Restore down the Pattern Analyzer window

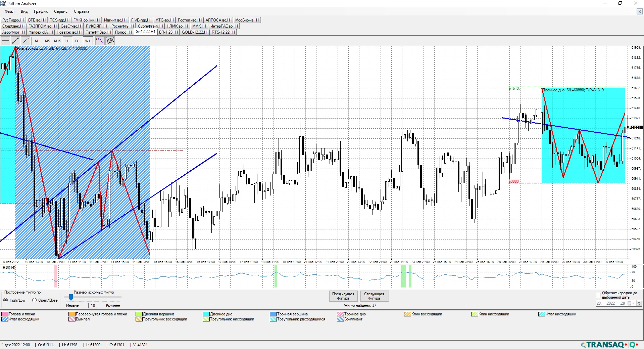620,3
